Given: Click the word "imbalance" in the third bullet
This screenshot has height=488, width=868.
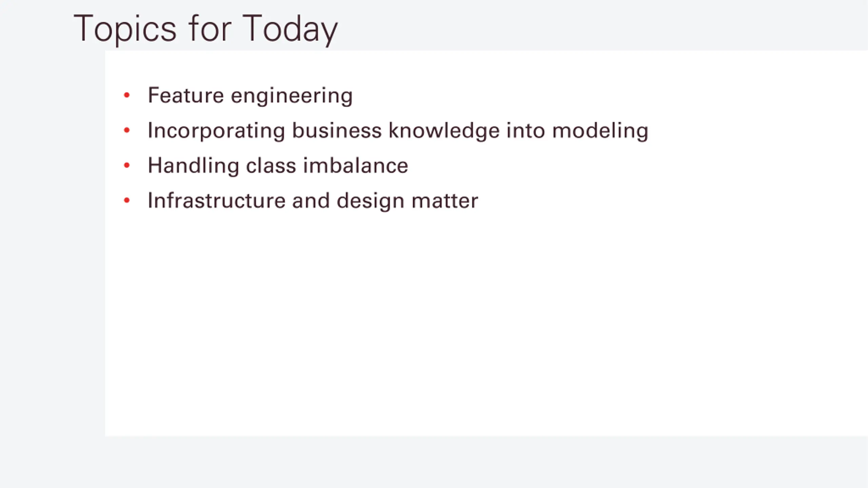Looking at the screenshot, I should coord(355,166).
